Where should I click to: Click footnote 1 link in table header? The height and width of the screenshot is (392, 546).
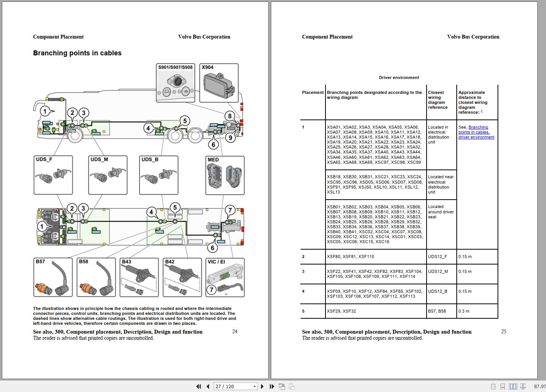(x=482, y=111)
